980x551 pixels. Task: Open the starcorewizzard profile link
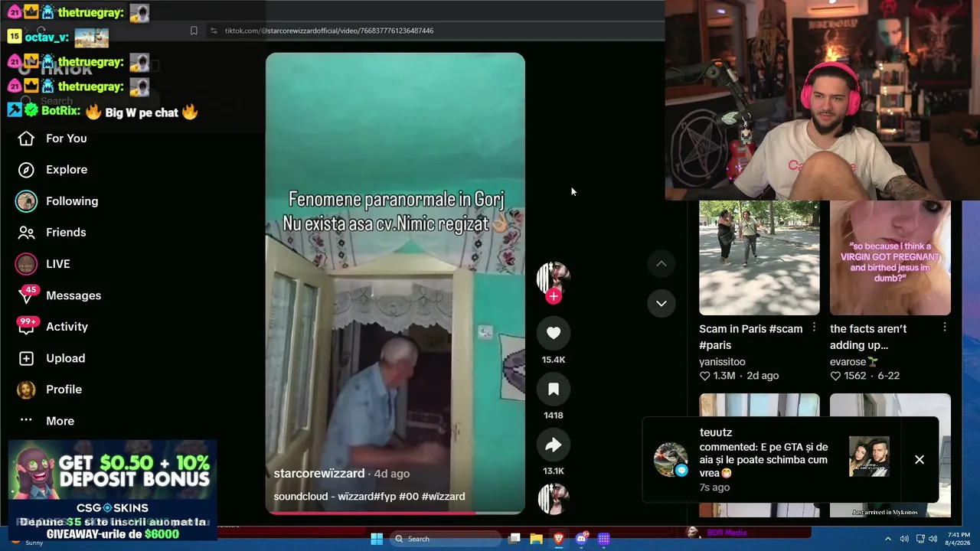[x=319, y=474]
